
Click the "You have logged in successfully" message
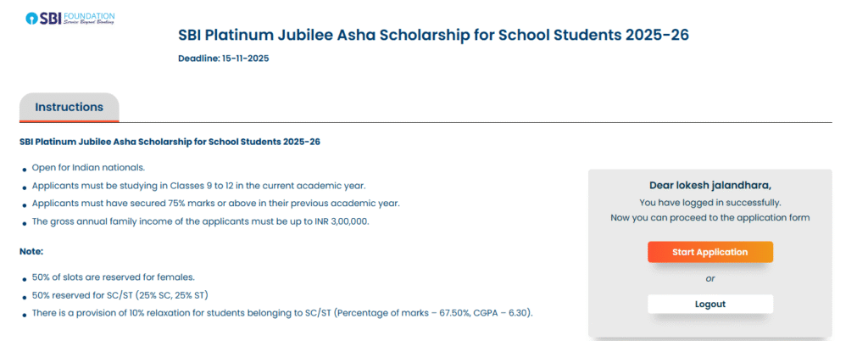[x=710, y=203]
